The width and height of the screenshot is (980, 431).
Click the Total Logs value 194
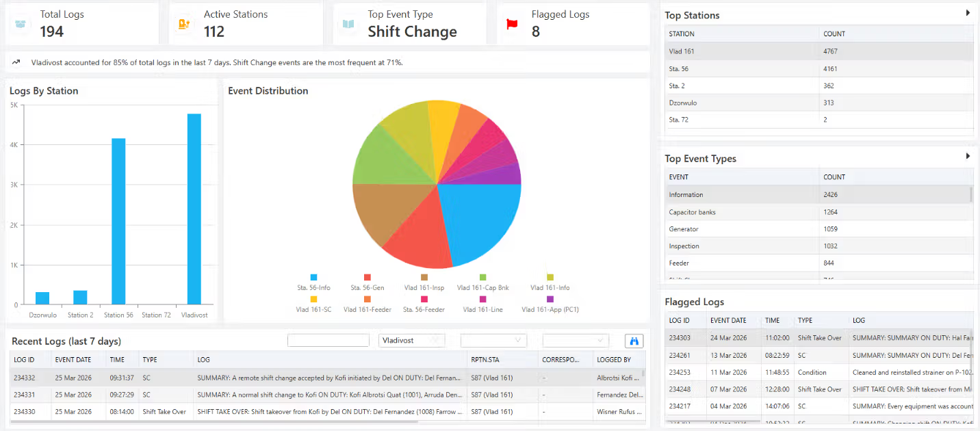point(52,31)
